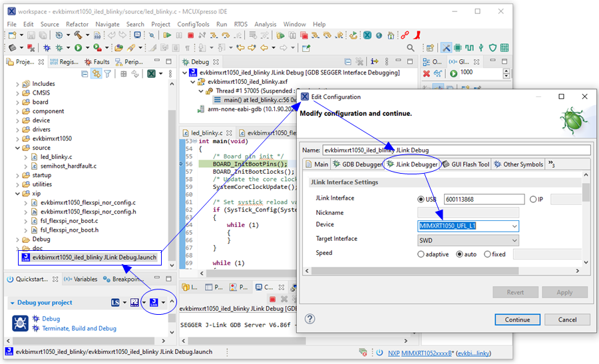
Task: Click the Console view horizontal scrollbar
Action: pos(246,340)
